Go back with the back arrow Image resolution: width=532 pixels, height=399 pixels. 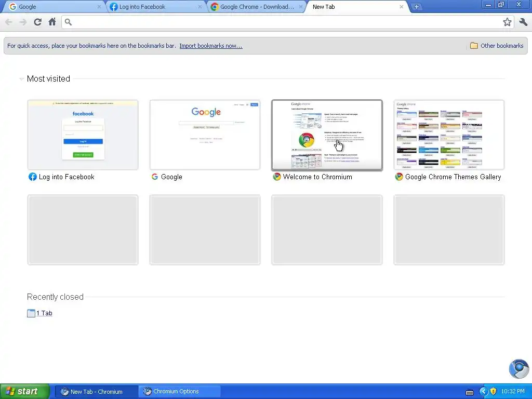(x=9, y=22)
